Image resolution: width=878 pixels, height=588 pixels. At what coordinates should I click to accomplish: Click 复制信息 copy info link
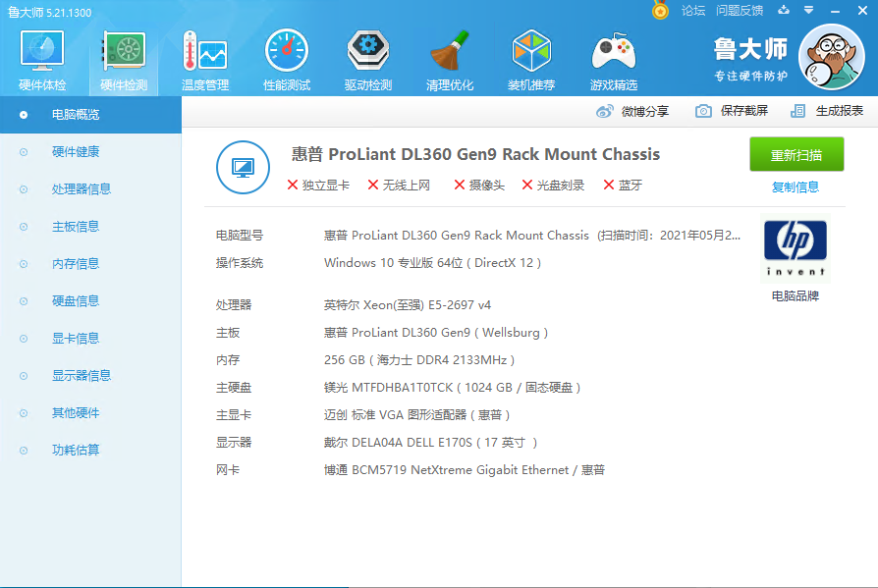(796, 187)
